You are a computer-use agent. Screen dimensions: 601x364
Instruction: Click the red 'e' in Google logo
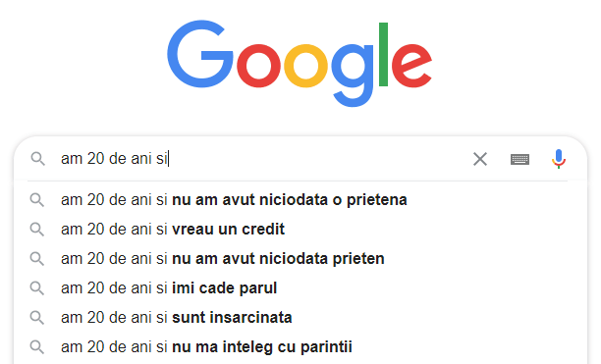(x=412, y=65)
